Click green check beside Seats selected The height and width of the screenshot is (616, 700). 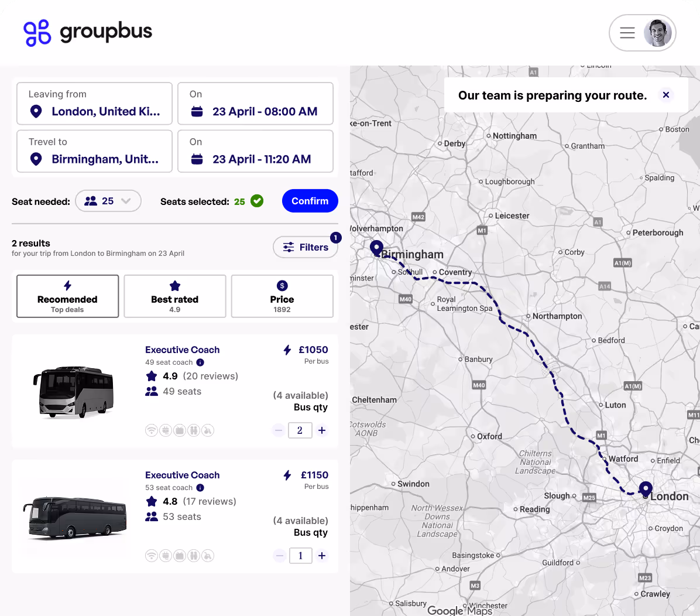click(257, 201)
